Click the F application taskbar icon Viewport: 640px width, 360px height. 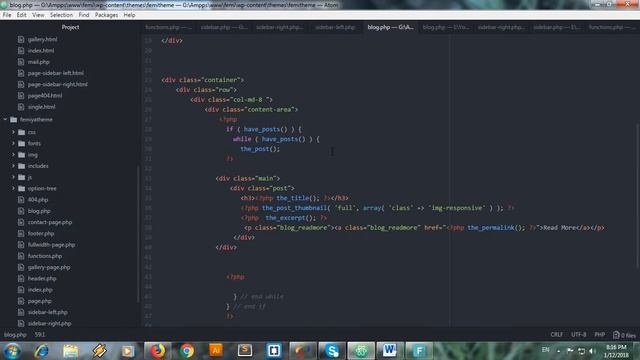(x=419, y=351)
